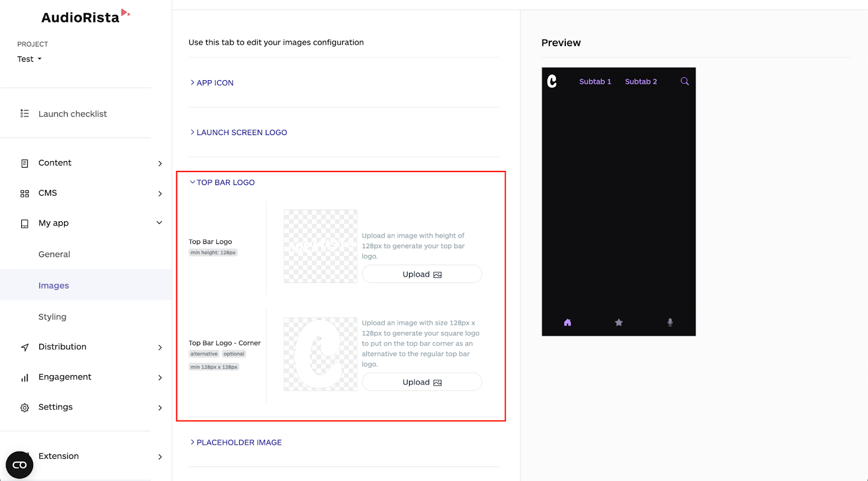Viewport: 868px width, 481px height.
Task: Select Subtab 1 in the preview
Action: pos(595,81)
